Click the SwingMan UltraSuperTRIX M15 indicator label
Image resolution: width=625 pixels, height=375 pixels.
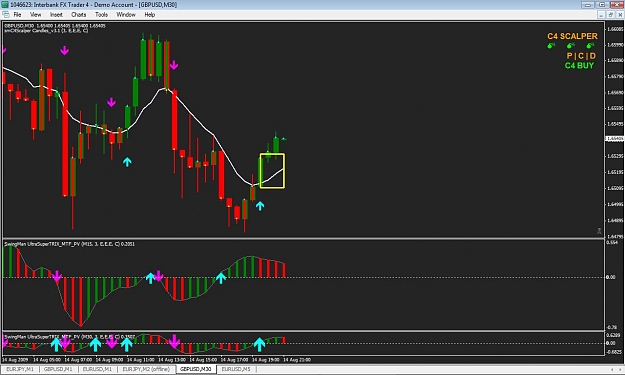[69, 244]
